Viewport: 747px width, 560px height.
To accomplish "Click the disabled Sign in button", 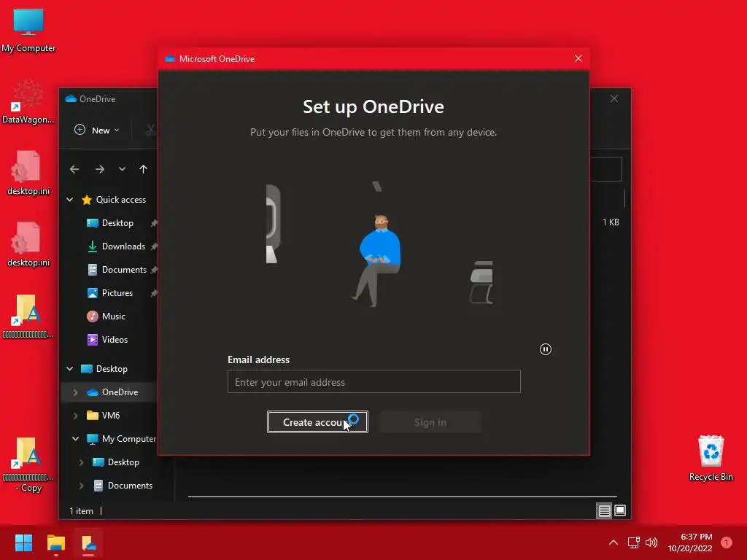I will tap(430, 422).
